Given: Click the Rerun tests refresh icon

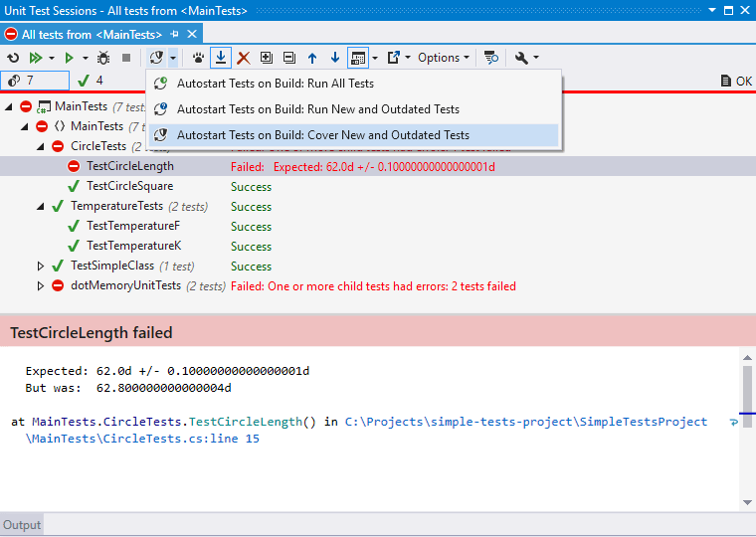Looking at the screenshot, I should 13,58.
